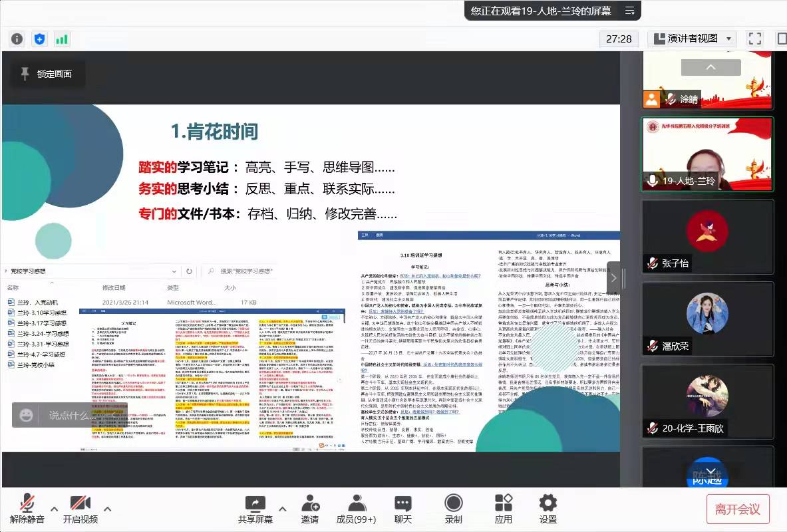Expand audio options arrow next to 解除静音
Image resolution: width=787 pixels, height=532 pixels.
54,509
